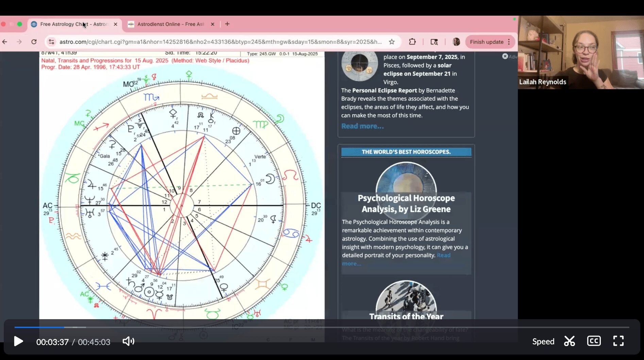Click the astro.com URL address field
Screen dimensions: 644x360
pyautogui.click(x=220, y=42)
